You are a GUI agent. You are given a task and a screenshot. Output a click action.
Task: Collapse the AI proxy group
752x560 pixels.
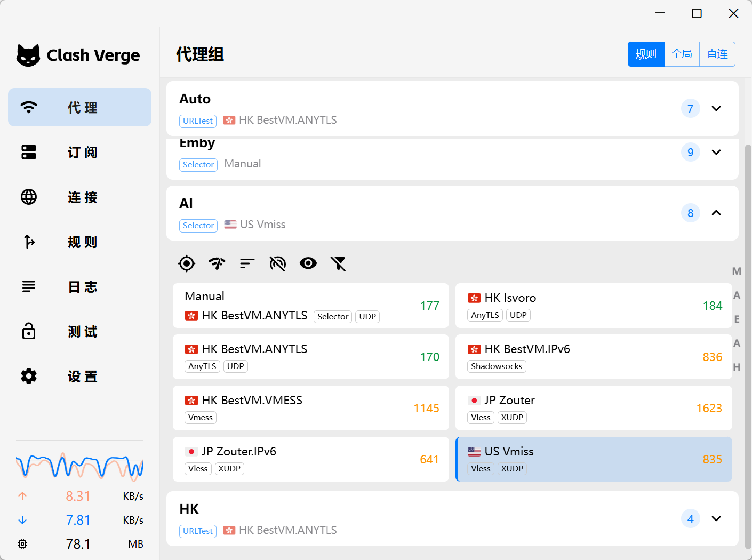716,213
